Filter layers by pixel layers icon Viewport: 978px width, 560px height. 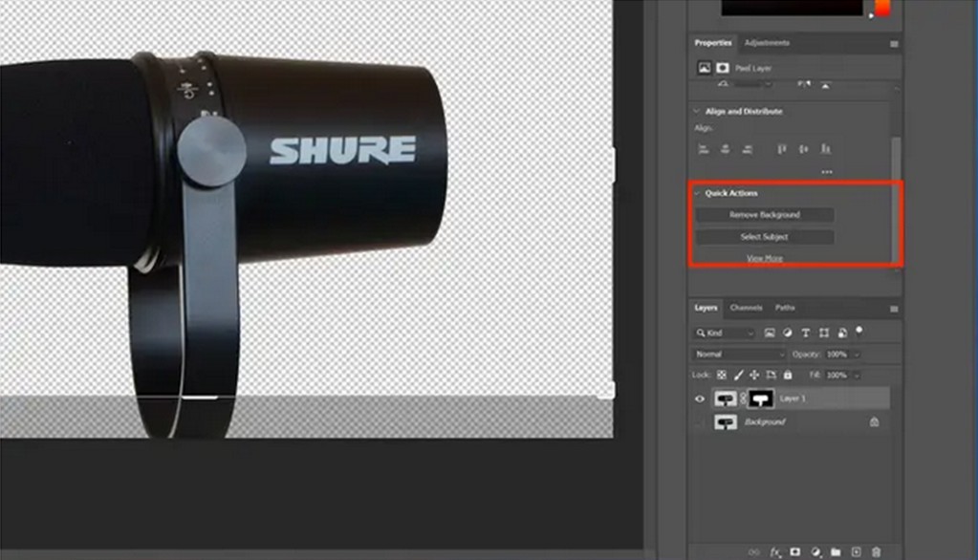tap(770, 333)
